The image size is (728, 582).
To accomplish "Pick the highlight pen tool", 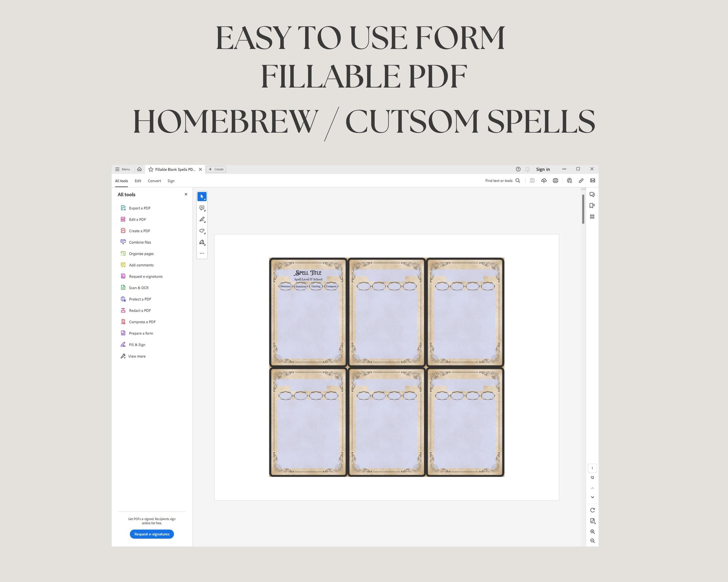I will (202, 219).
